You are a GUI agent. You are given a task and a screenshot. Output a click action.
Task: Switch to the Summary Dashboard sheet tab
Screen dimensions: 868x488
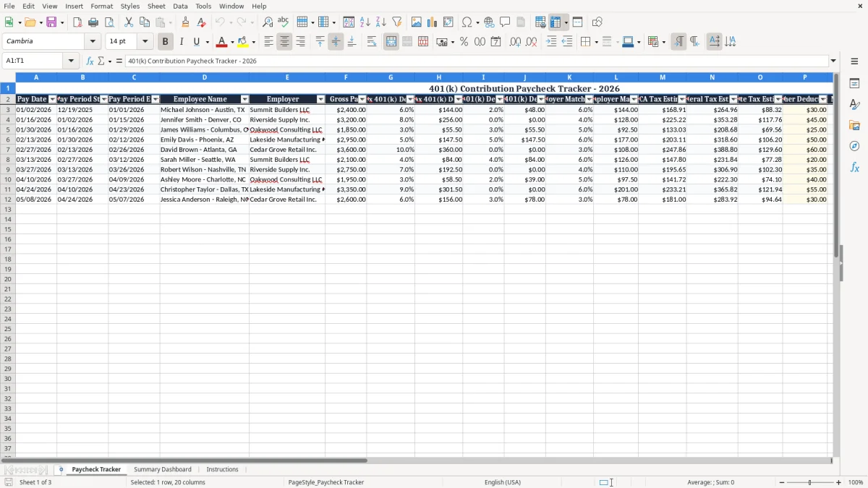click(x=163, y=470)
